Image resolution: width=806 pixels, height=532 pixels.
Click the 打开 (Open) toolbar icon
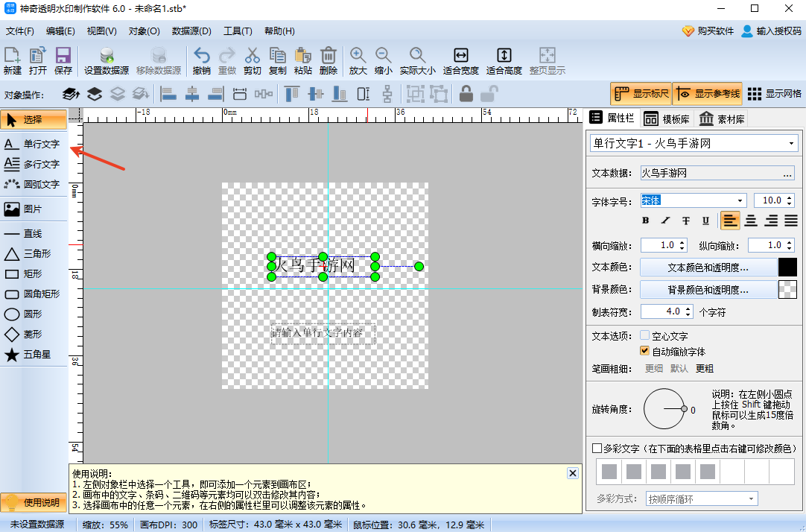tap(37, 61)
